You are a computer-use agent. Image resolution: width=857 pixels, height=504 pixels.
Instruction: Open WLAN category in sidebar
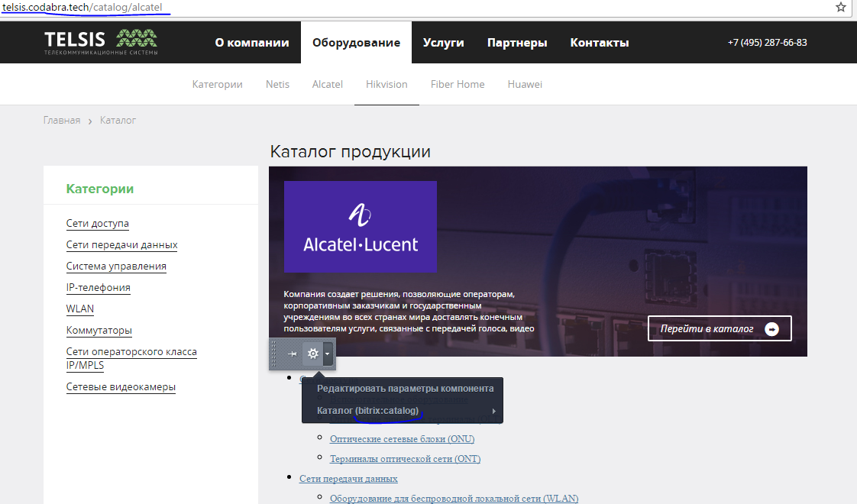80,309
